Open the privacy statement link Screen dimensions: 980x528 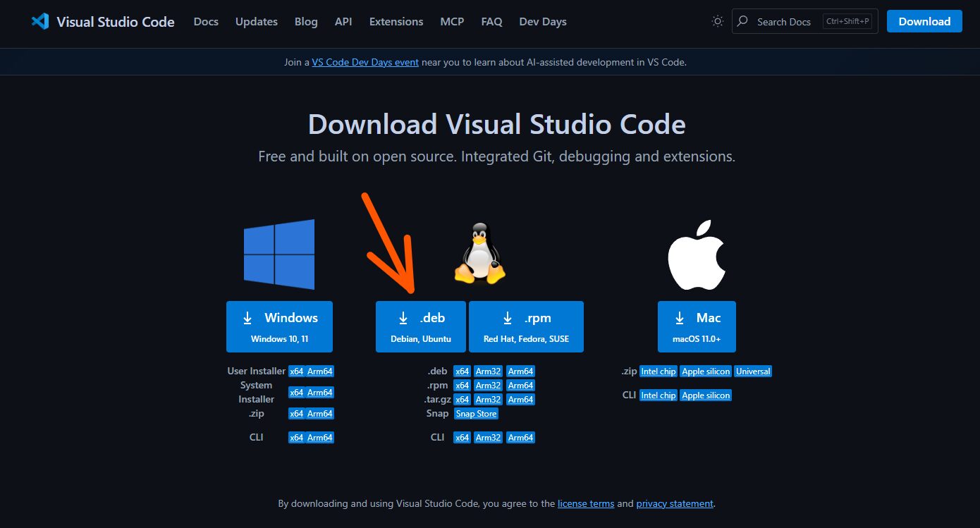click(675, 504)
